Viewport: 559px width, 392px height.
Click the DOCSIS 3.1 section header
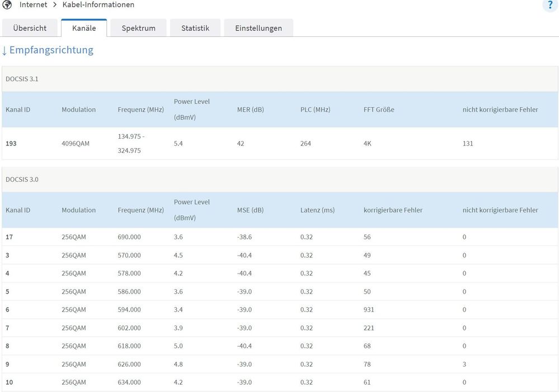pos(22,79)
